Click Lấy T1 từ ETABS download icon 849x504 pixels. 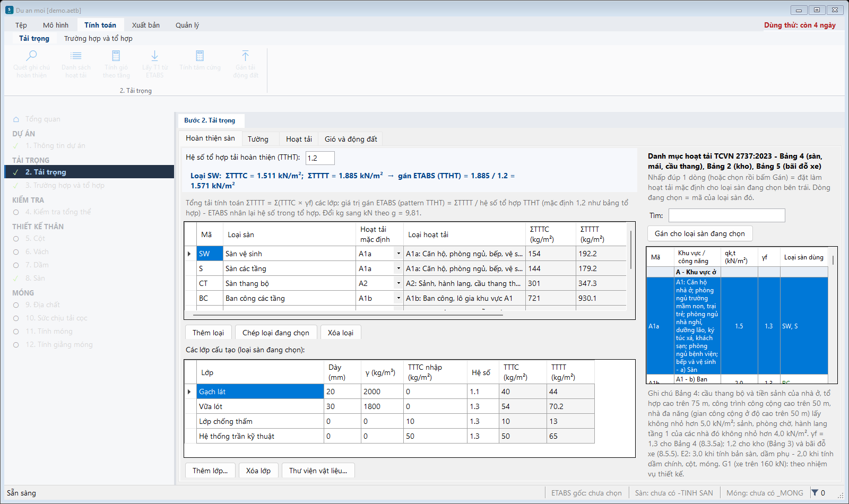(x=154, y=55)
